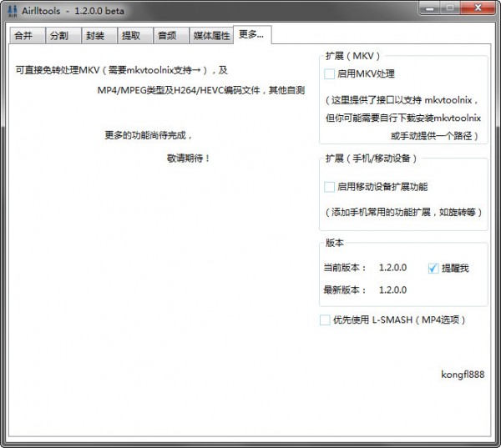The height and width of the screenshot is (448, 501).
Task: Click the kongfl888 author label
Action: (x=462, y=375)
